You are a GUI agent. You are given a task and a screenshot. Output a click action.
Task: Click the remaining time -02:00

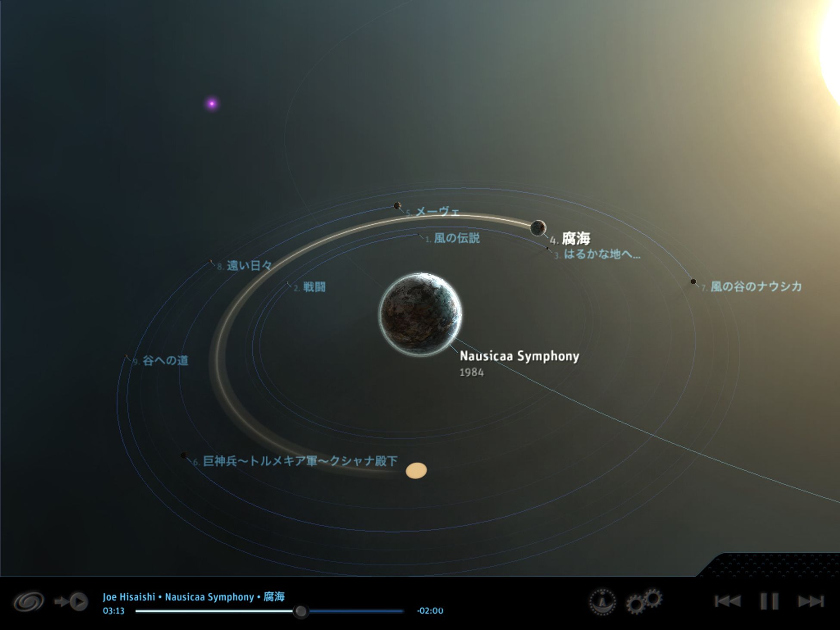tap(430, 611)
